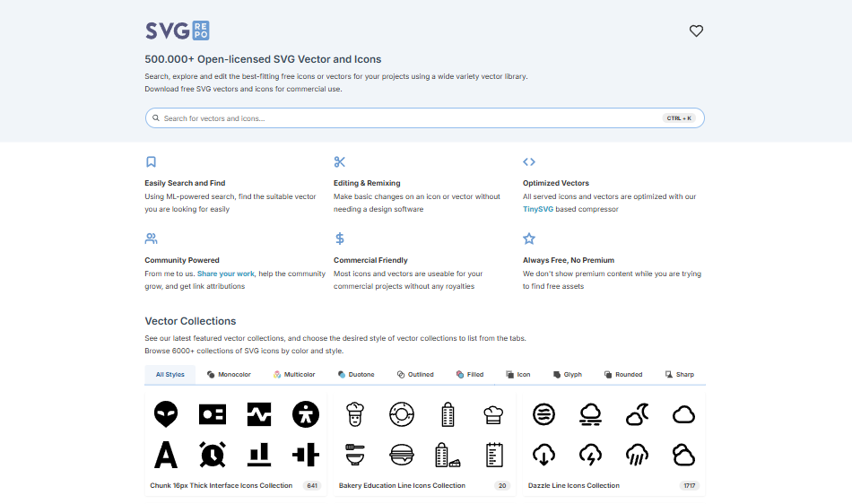852x504 pixels.
Task: Click the align bottom icon
Action: 259,455
